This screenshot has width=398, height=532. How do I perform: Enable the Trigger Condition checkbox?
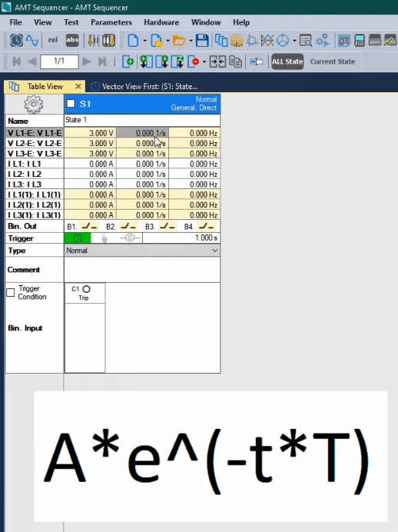pyautogui.click(x=11, y=292)
